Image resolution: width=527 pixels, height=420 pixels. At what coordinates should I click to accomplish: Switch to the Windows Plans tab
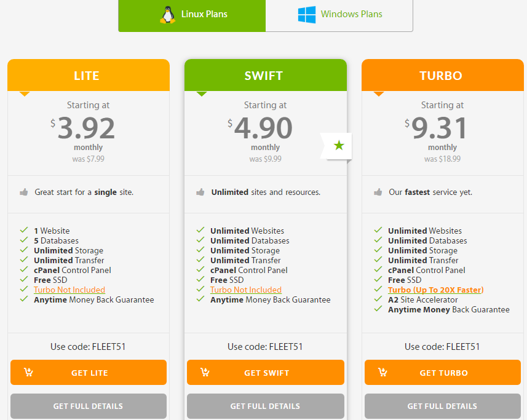click(x=339, y=15)
